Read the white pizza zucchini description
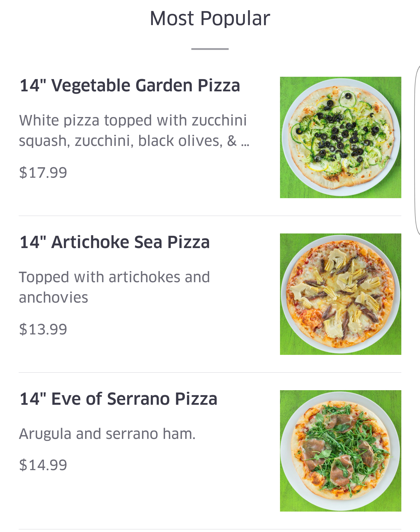This screenshot has width=420, height=532. (x=133, y=121)
